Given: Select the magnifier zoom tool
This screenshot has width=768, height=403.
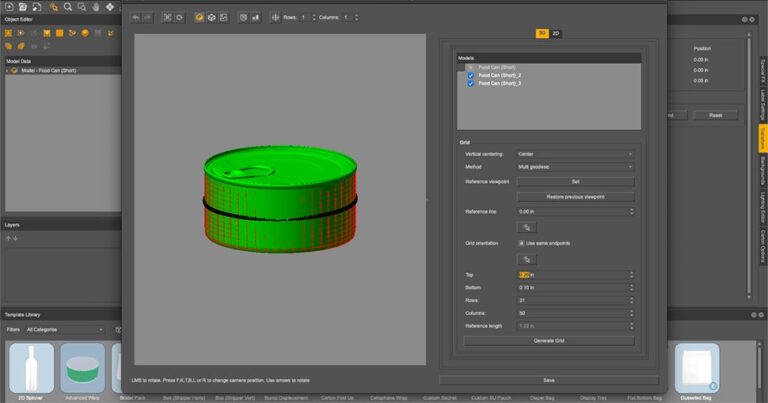Looking at the screenshot, I should 68,7.
